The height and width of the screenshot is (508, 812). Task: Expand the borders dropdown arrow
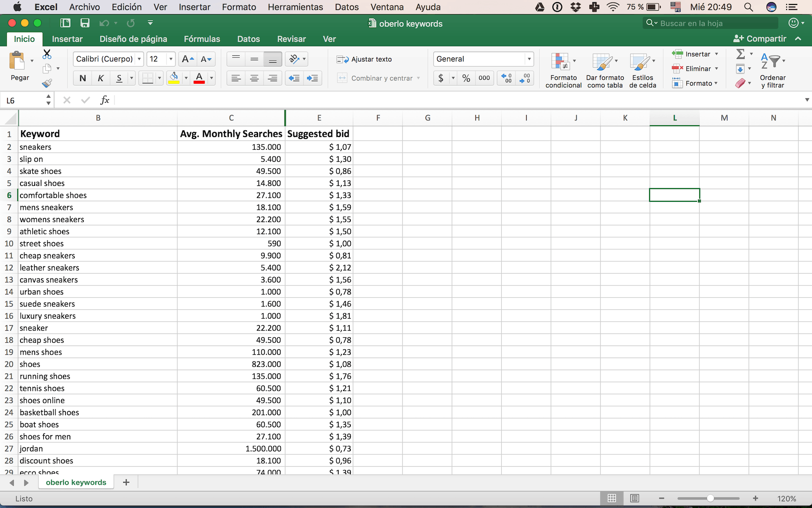159,78
